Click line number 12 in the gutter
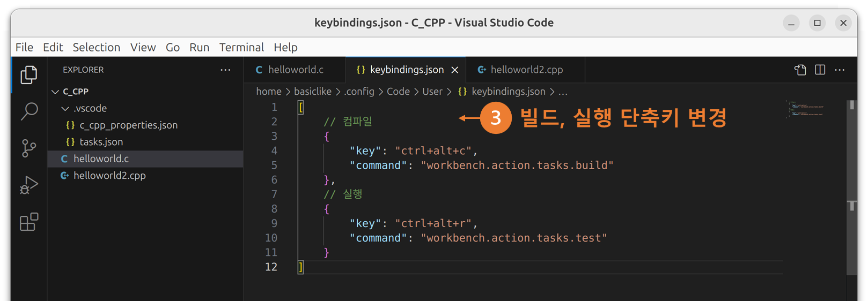 coord(271,267)
